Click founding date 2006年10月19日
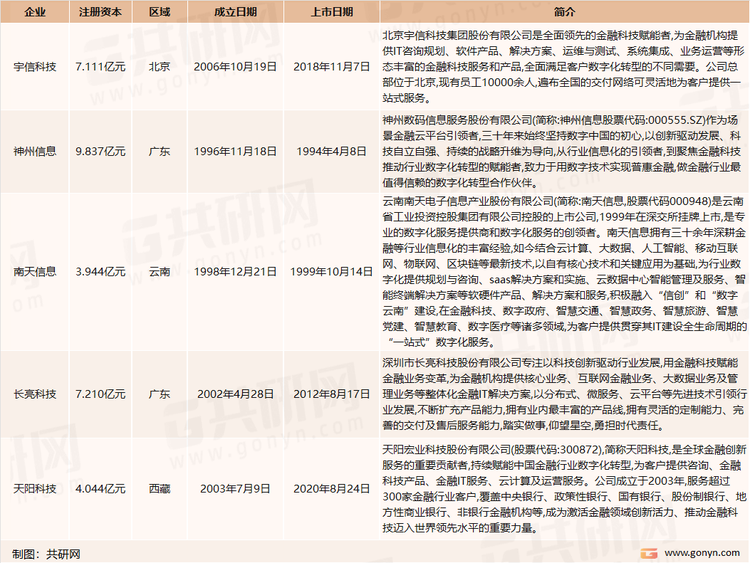Viewport: 750px width, 563px height. coord(235,66)
